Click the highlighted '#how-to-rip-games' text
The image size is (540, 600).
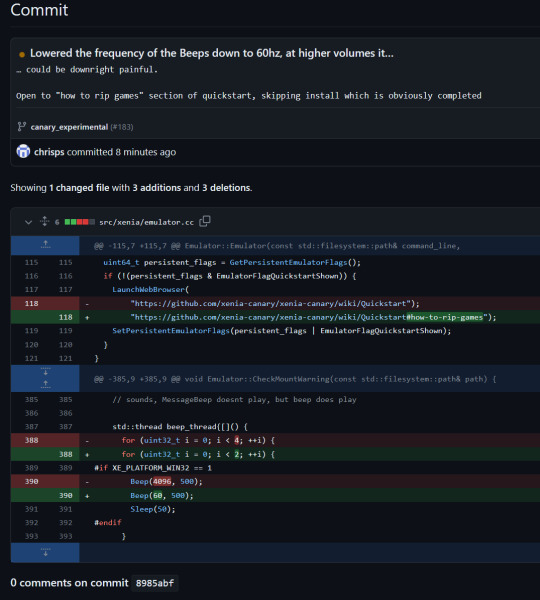tap(445, 317)
